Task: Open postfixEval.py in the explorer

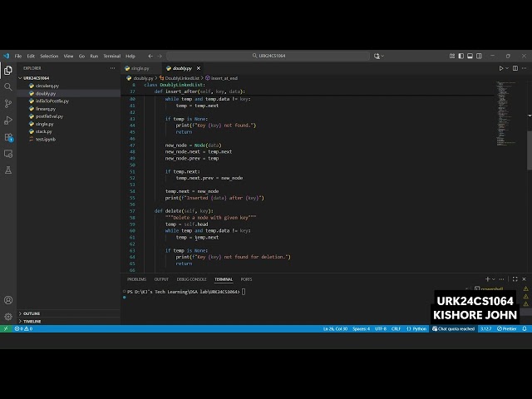Action: [49, 116]
